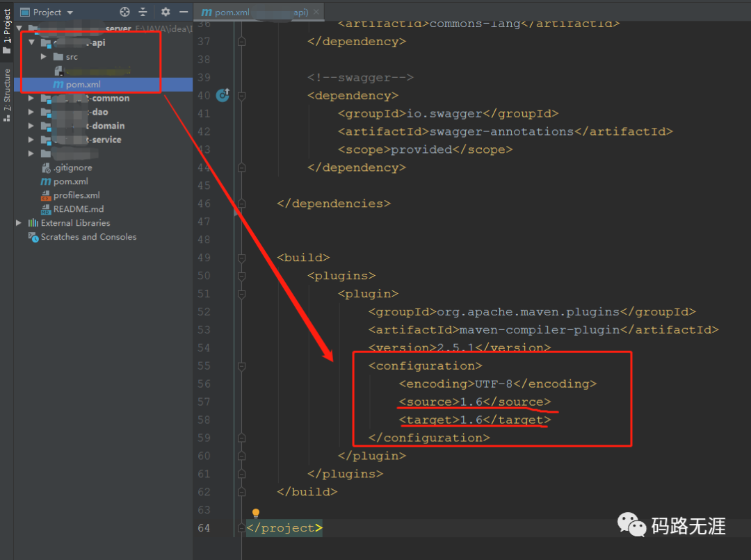The image size is (751, 560).
Task: Click the encoding UTF-8 line
Action: (x=498, y=384)
